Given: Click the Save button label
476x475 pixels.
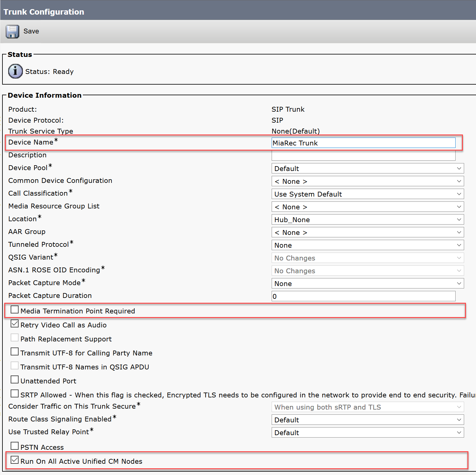Looking at the screenshot, I should [31, 31].
